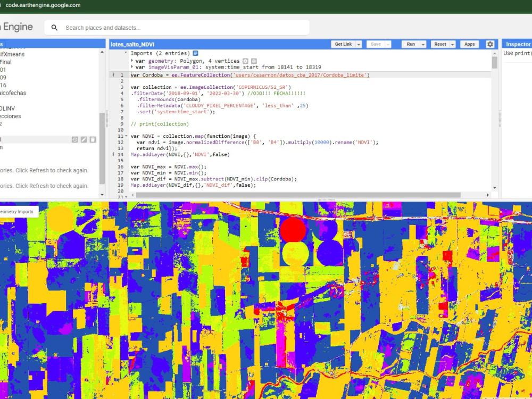Click the duplicate icon next to the script
The image size is (532, 399).
pos(93,139)
